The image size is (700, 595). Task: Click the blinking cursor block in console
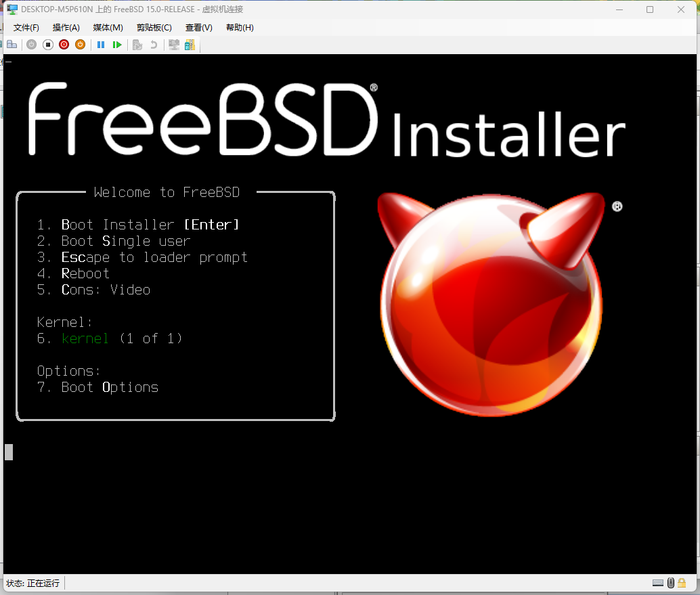[9, 452]
